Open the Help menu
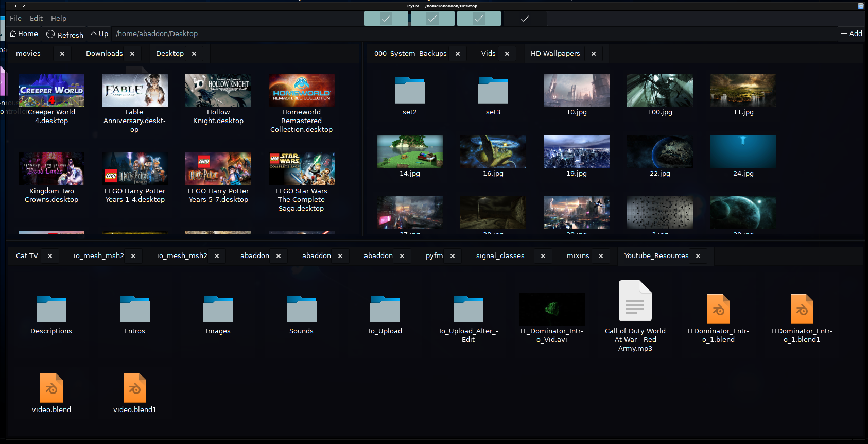This screenshot has height=444, width=868. (59, 18)
